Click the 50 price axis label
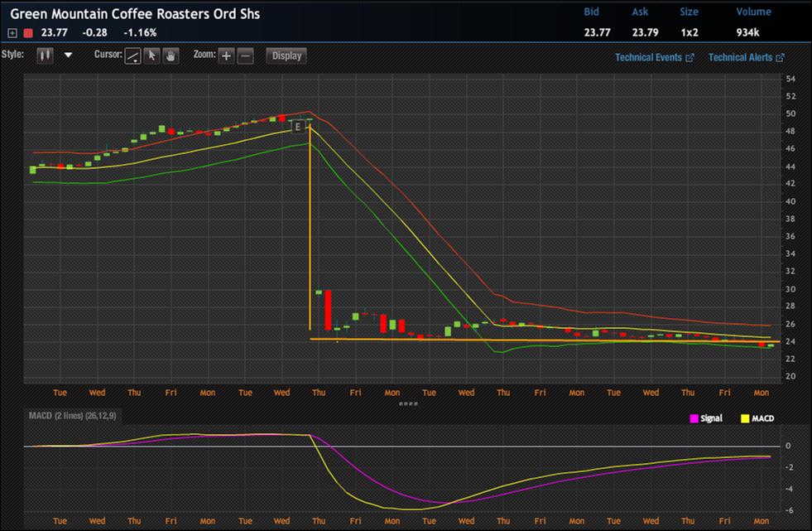 tap(790, 114)
